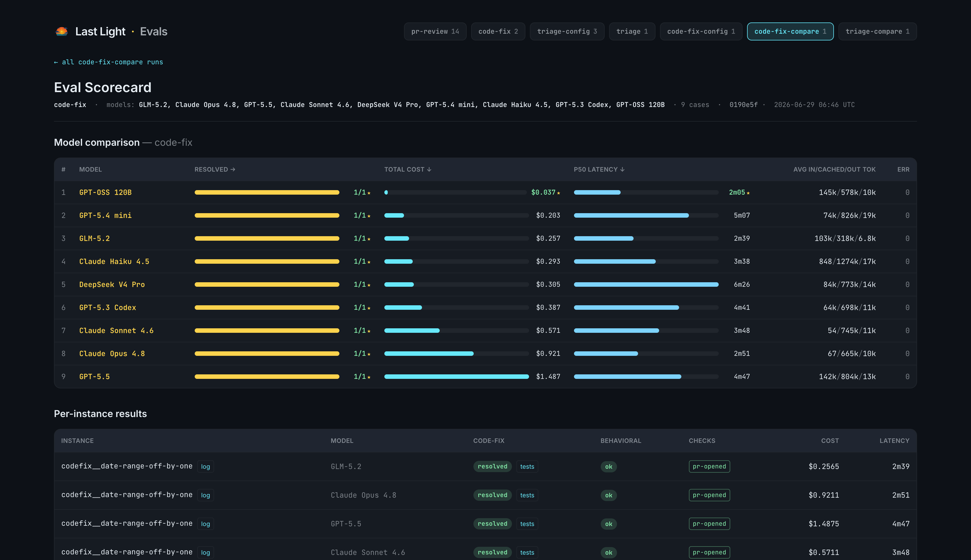Click the pr-opened check for GLM-5.2
Viewport: 971px width, 560px height.
click(709, 466)
